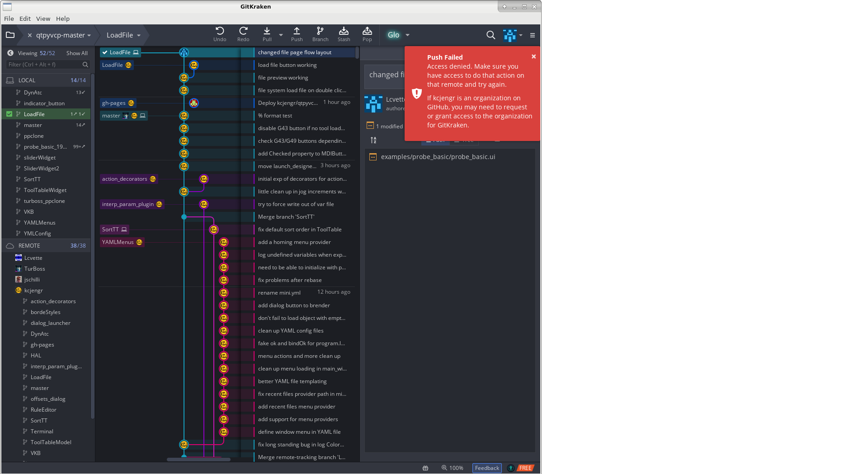Click the left panel vertical scrollbar
This screenshot has height=474, width=868.
click(93, 246)
